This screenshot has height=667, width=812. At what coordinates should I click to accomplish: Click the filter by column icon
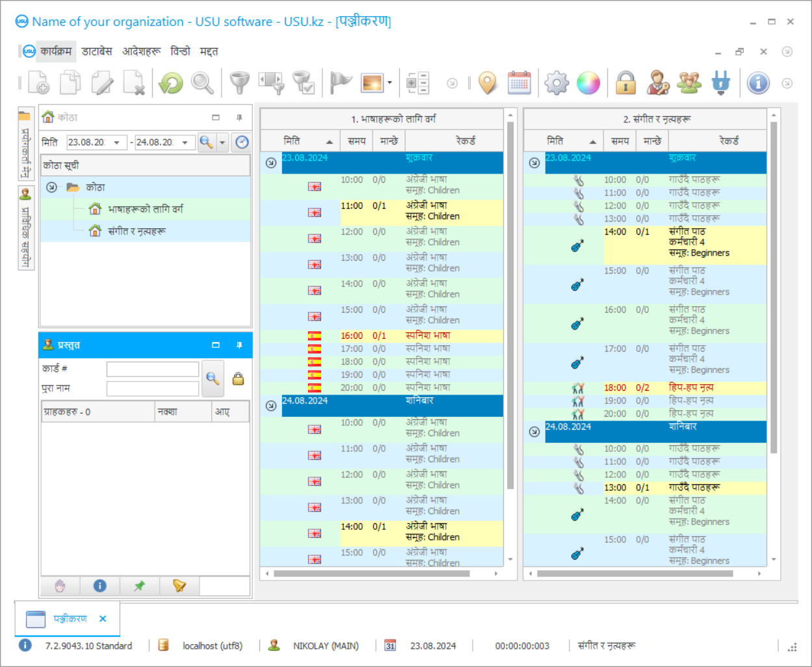272,83
